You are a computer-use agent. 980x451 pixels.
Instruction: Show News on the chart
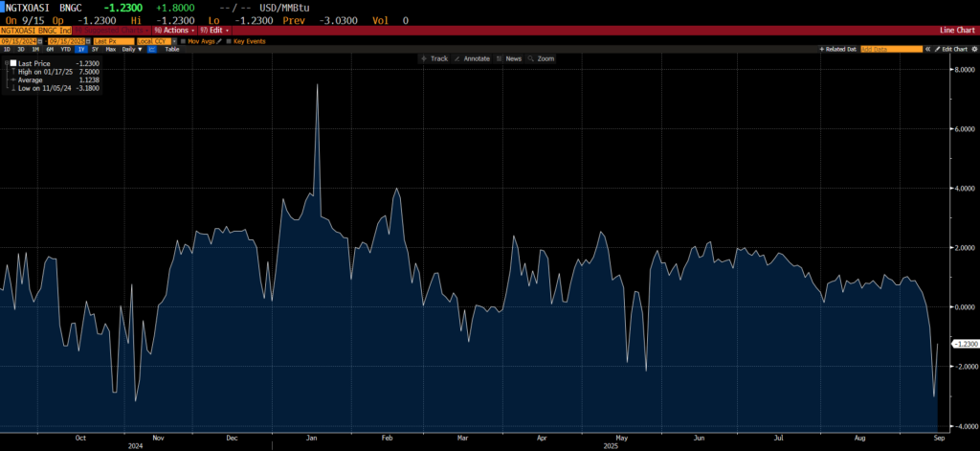pyautogui.click(x=510, y=58)
